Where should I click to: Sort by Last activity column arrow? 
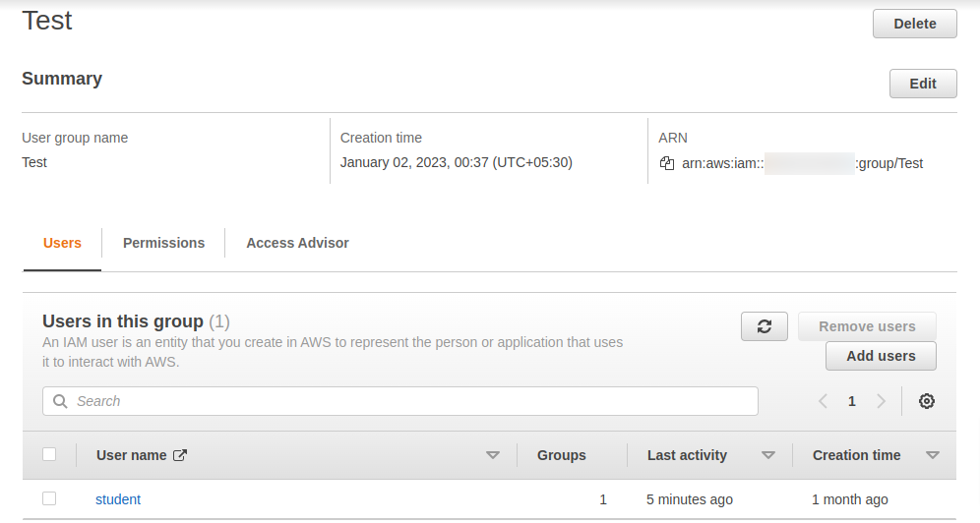(x=768, y=455)
